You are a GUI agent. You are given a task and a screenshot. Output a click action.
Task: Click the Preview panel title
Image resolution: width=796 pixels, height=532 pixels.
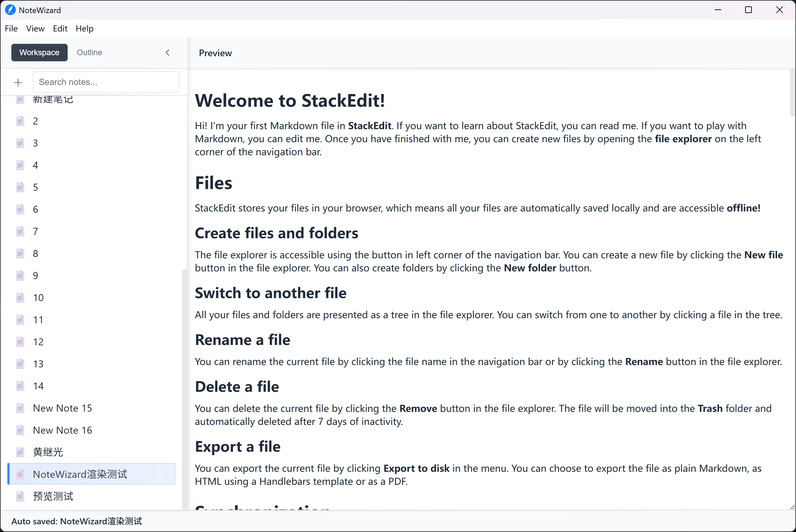click(215, 53)
